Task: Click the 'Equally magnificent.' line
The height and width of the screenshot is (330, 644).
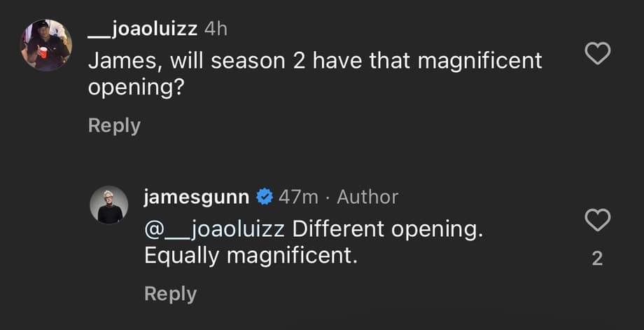Action: pyautogui.click(x=251, y=256)
